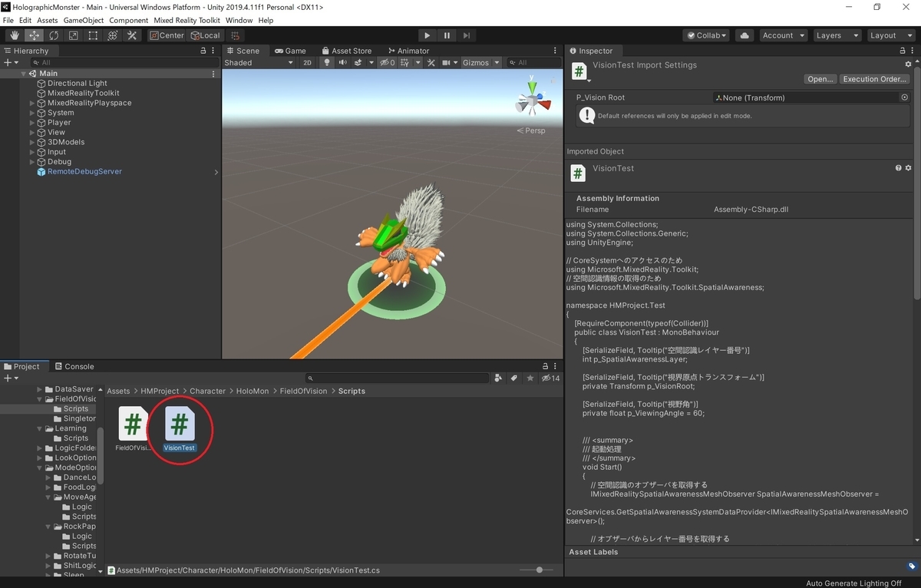Toggle 2D scene view mode
Screen dimensions: 921x588
307,63
